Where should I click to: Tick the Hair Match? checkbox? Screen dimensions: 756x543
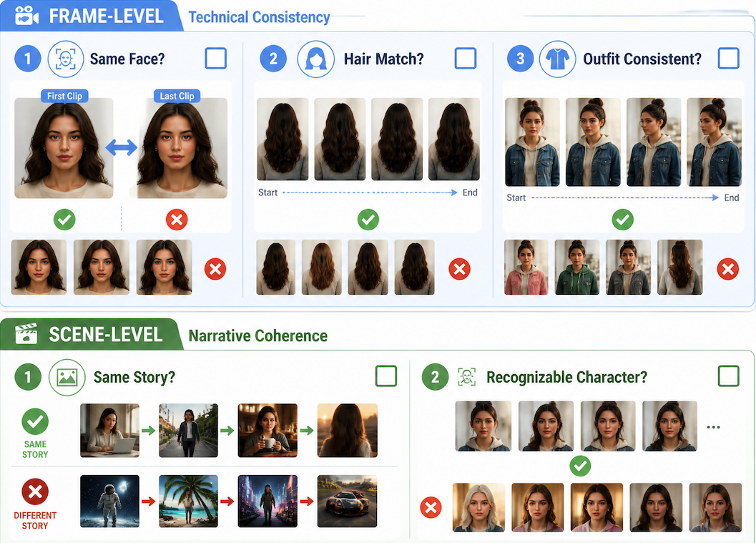coord(466,59)
